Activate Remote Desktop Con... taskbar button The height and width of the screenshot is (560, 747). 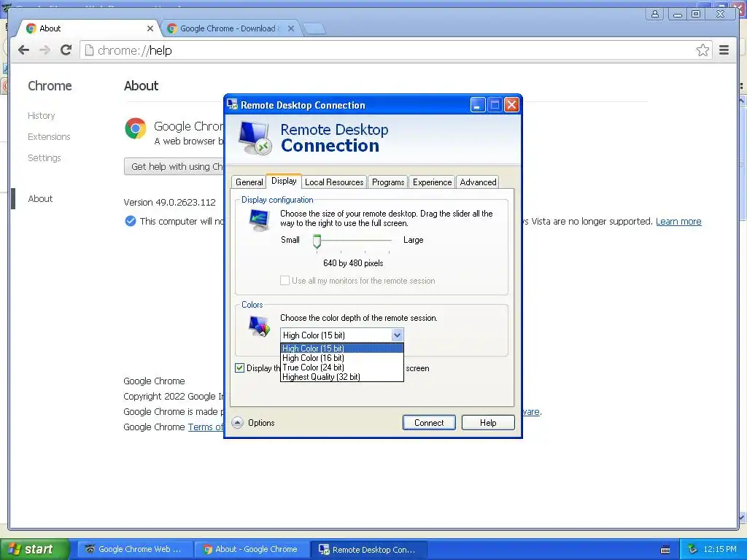(x=368, y=549)
